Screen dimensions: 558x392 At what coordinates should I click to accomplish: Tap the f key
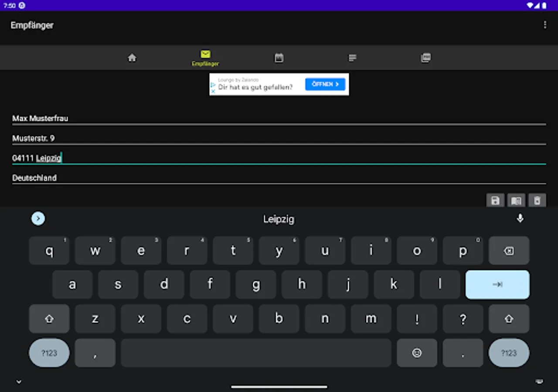210,284
